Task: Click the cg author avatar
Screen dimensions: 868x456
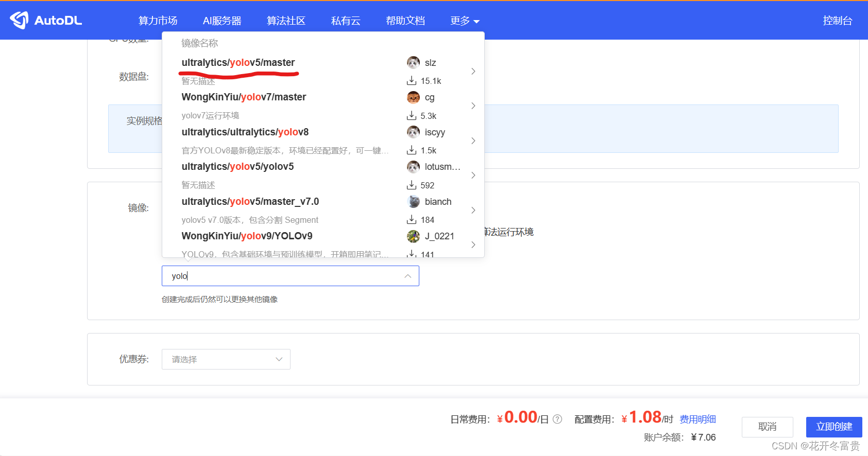Action: click(x=413, y=97)
